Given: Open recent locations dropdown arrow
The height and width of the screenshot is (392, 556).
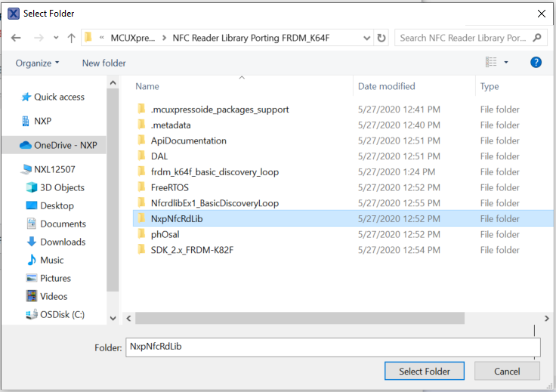Looking at the screenshot, I should (55, 38).
